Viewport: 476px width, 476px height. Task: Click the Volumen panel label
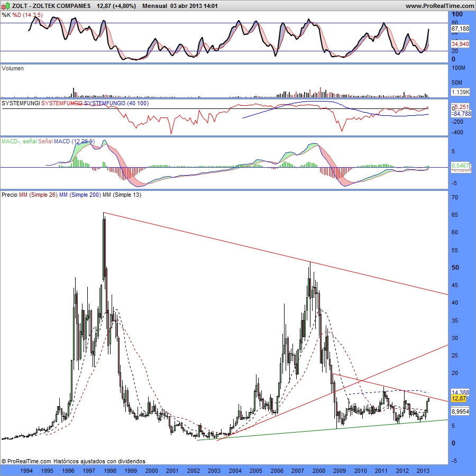click(13, 68)
